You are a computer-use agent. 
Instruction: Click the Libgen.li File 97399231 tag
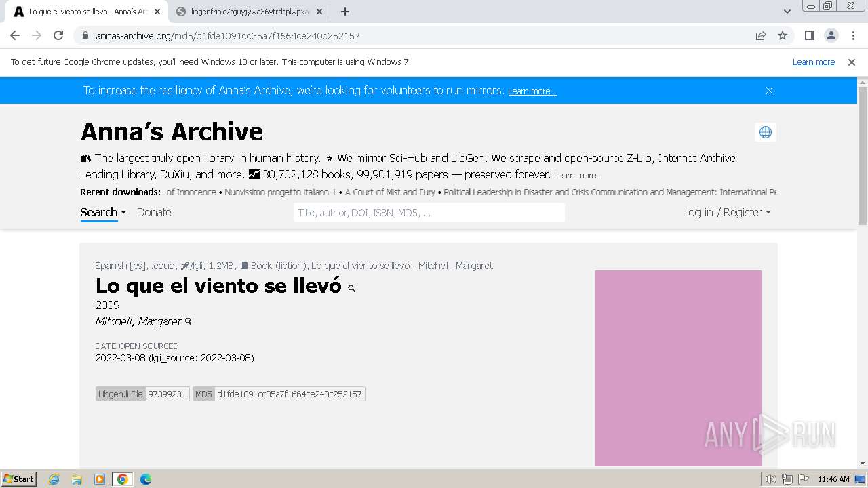coord(142,394)
